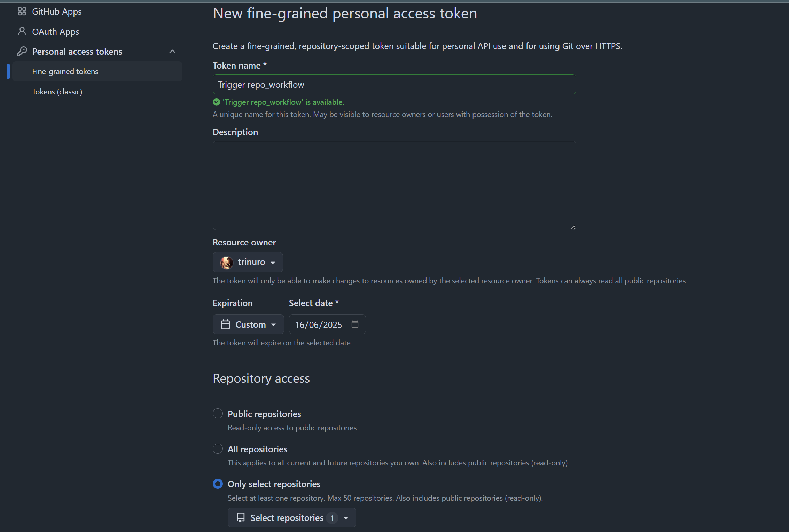Click the repository icon on Select repositories
Viewport: 789px width, 532px height.
click(241, 518)
